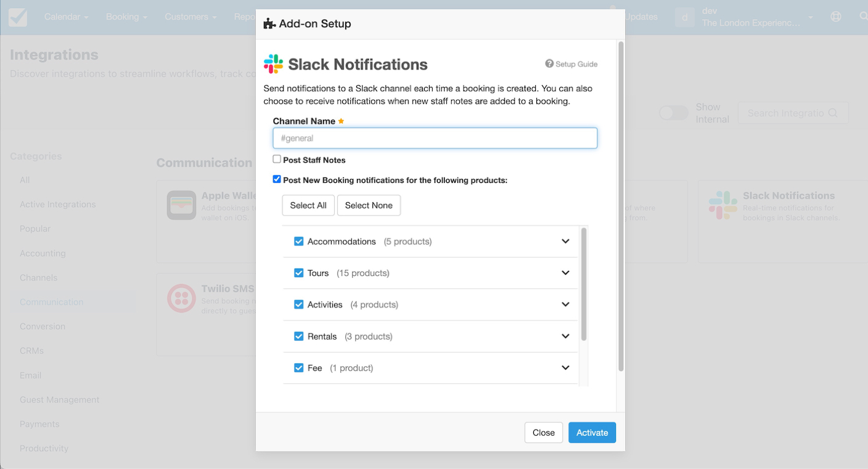Select the Productivity category
Screen dimensions: 868x469
(x=44, y=449)
